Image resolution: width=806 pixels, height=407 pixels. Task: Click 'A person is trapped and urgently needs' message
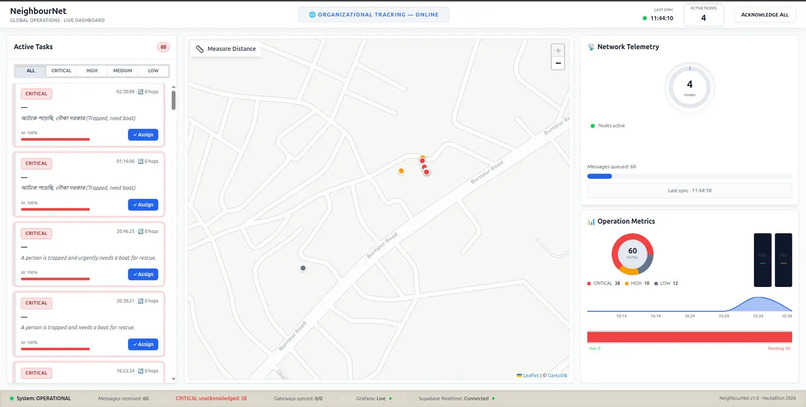coord(88,258)
